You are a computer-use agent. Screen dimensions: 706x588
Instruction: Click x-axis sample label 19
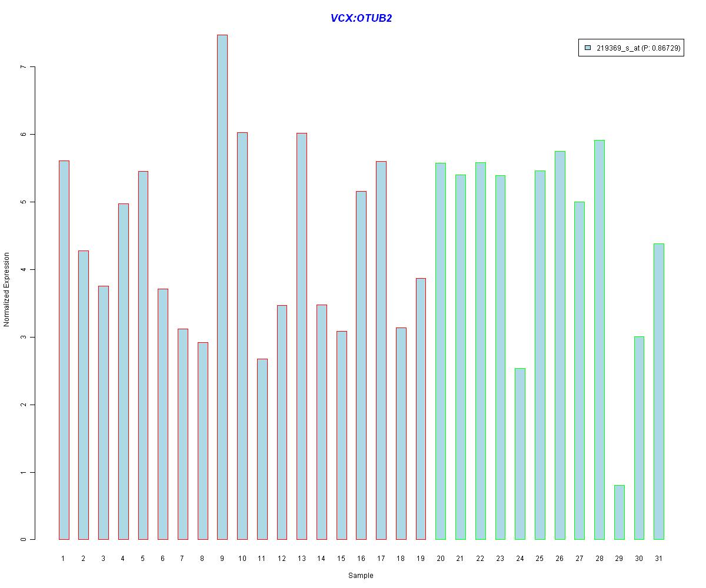[x=421, y=559]
